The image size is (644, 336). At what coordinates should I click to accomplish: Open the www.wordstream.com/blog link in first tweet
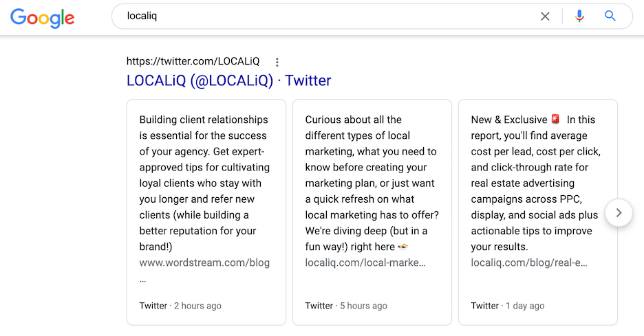(x=204, y=262)
